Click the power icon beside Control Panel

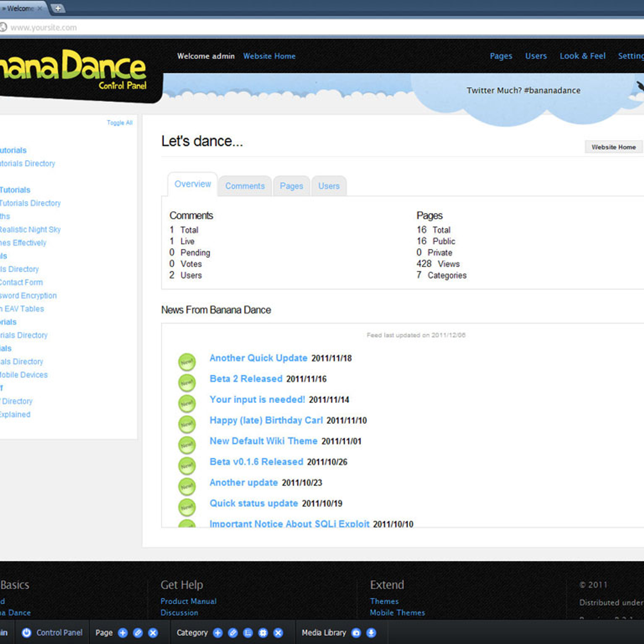27,633
